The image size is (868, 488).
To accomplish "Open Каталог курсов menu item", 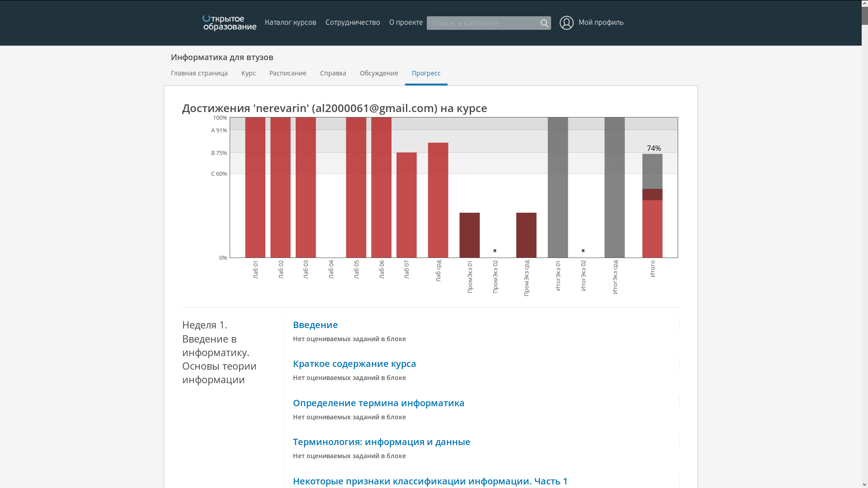I will pos(290,23).
